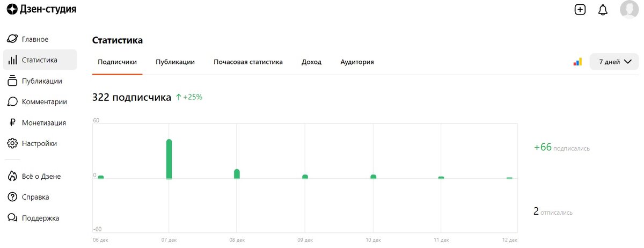This screenshot has height=248, width=644.
Task: Click the +25% growth indicator
Action: pyautogui.click(x=189, y=97)
